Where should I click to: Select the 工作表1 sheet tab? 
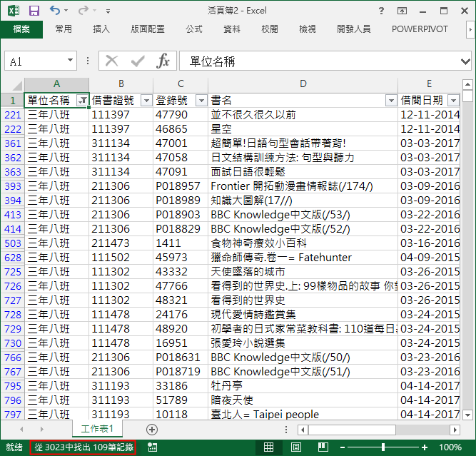click(x=97, y=429)
